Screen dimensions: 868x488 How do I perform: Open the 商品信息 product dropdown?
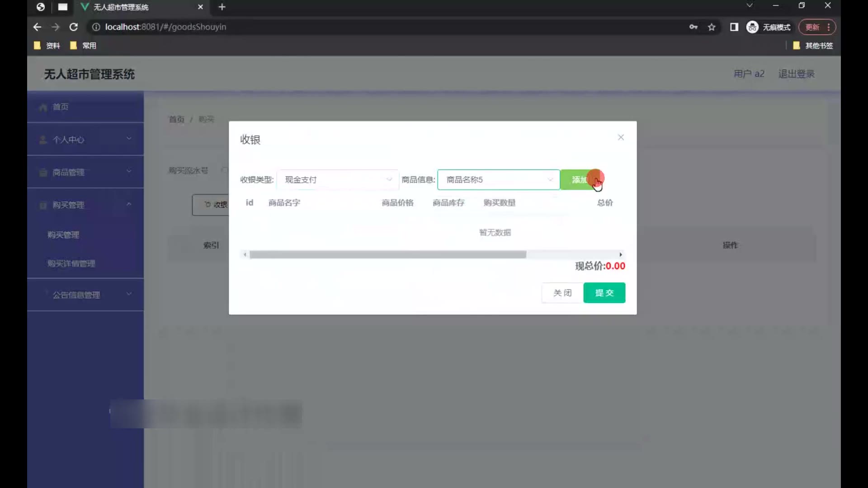coord(498,180)
